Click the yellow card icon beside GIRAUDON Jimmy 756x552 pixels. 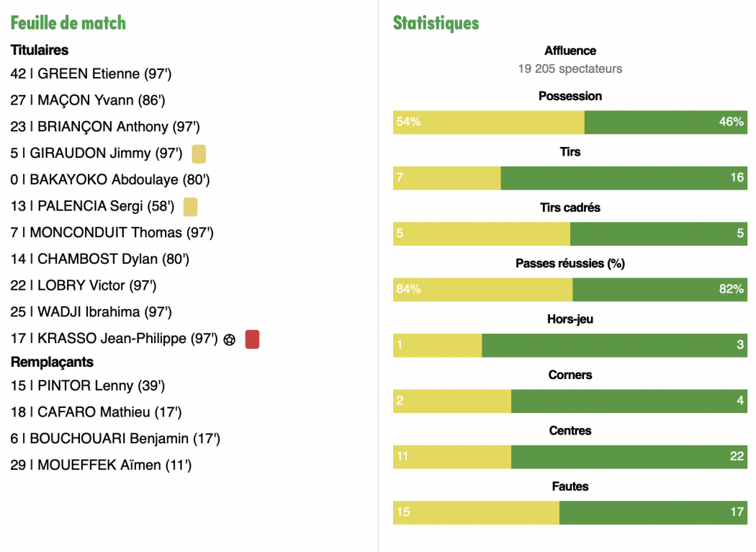[x=199, y=153]
